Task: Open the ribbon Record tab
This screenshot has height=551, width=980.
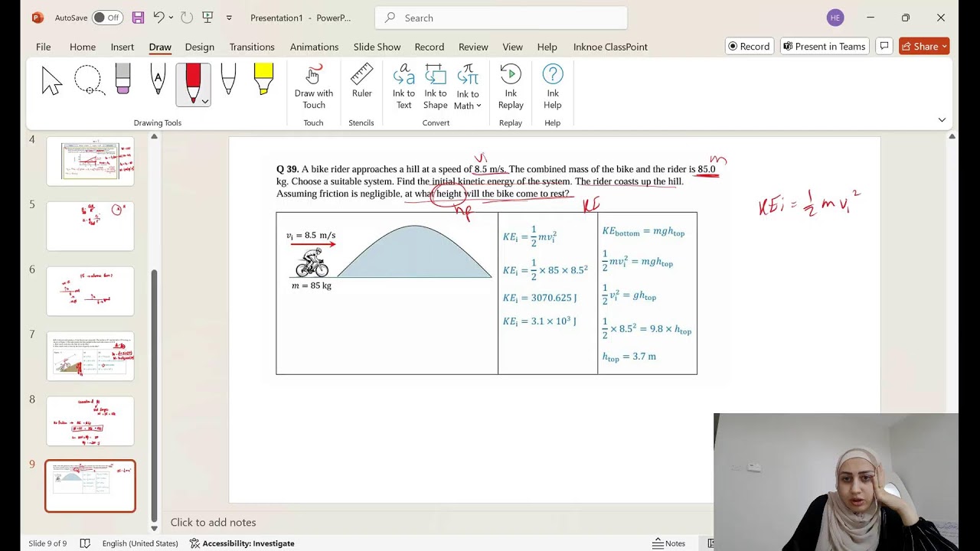Action: [429, 47]
